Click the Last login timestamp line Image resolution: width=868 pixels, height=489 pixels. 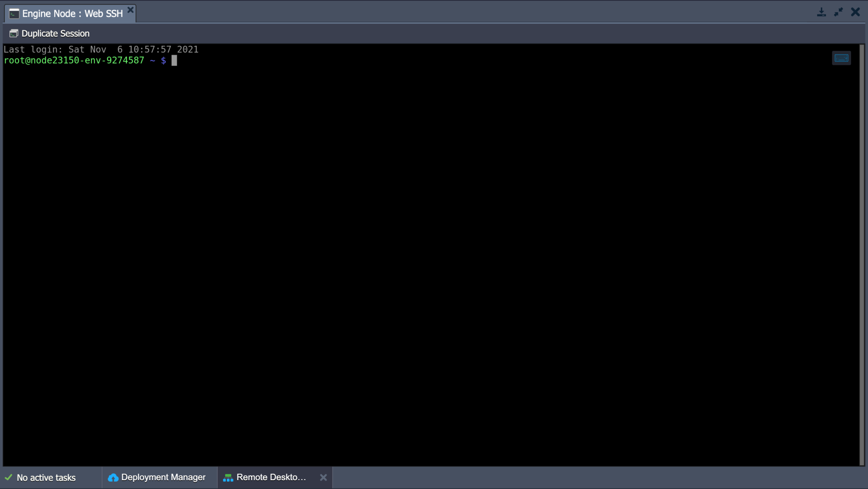click(x=101, y=49)
